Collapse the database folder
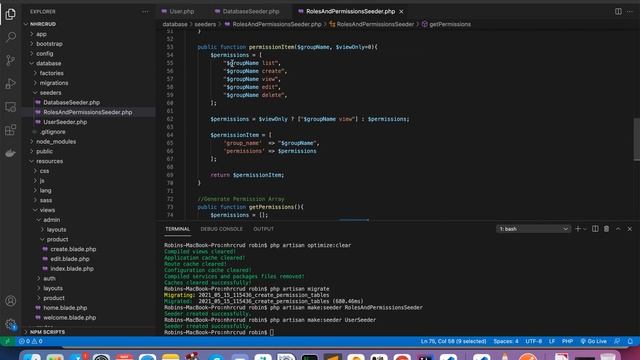The image size is (640, 360). pos(49,63)
